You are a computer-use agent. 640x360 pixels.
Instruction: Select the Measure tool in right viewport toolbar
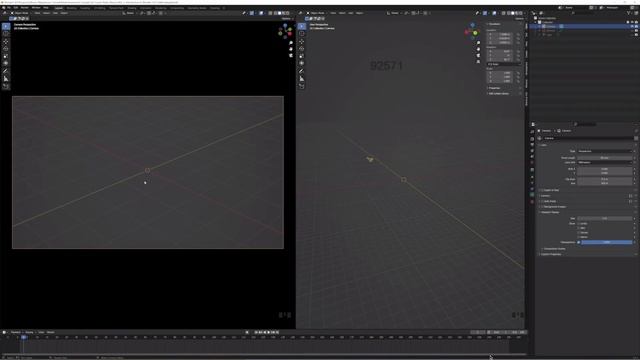coord(302,78)
